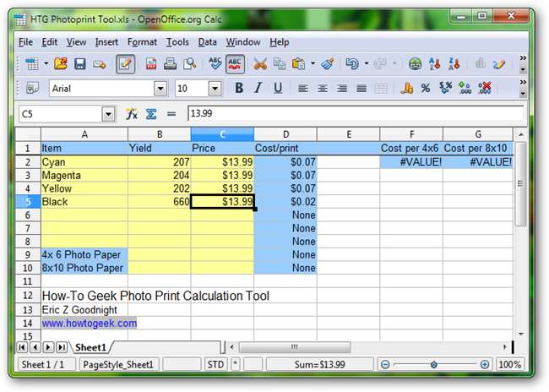The height and width of the screenshot is (392, 549).
Task: Toggle Bold formatting
Action: (x=239, y=88)
